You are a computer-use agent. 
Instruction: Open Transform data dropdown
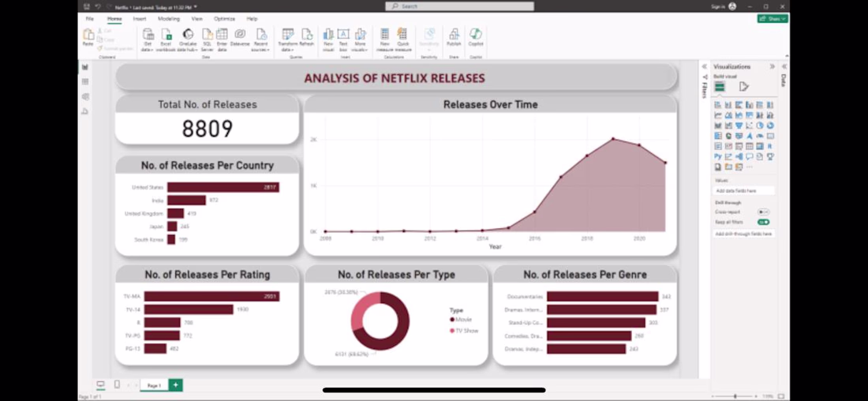pos(288,40)
